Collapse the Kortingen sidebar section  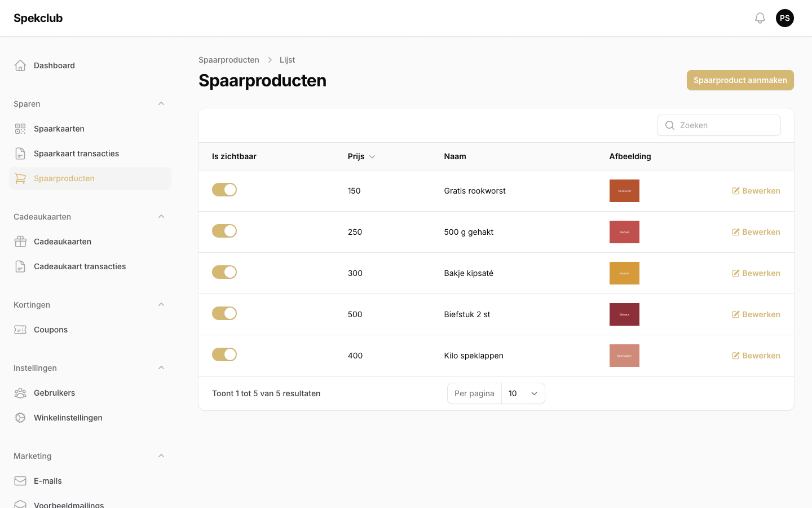coord(161,305)
